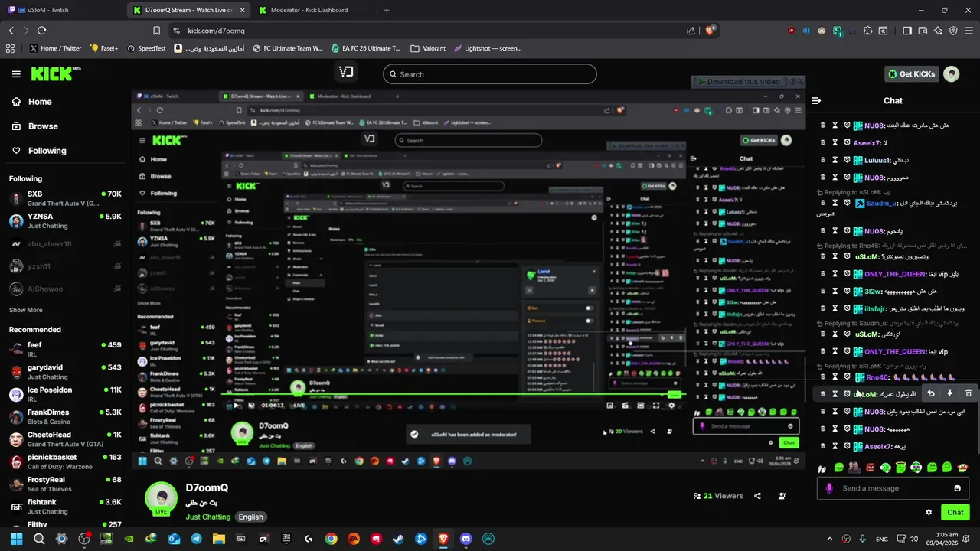Click the Get KICKs button

pos(912,74)
